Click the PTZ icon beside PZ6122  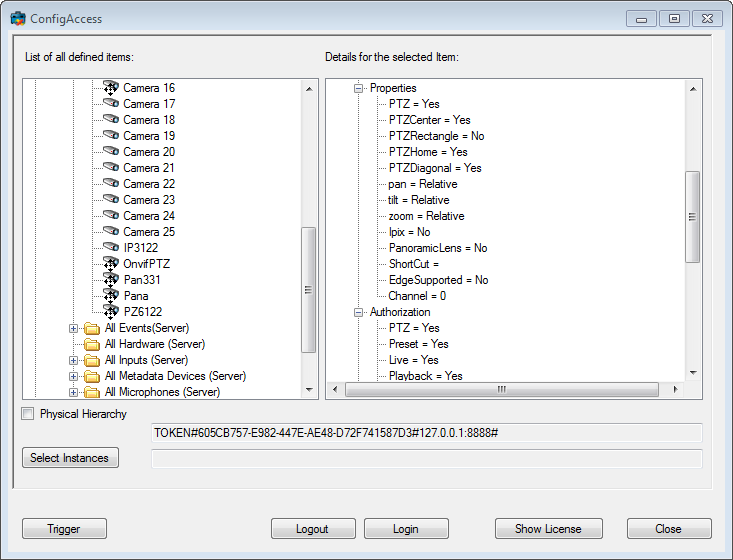(x=111, y=312)
